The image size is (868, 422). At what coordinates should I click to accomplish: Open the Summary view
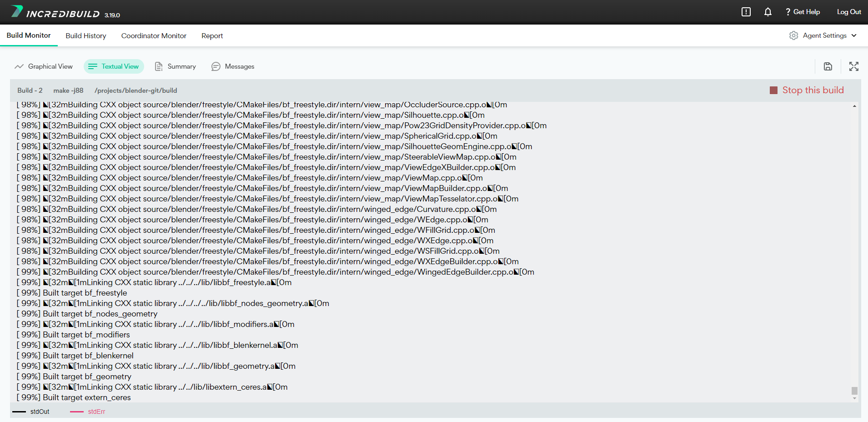176,66
